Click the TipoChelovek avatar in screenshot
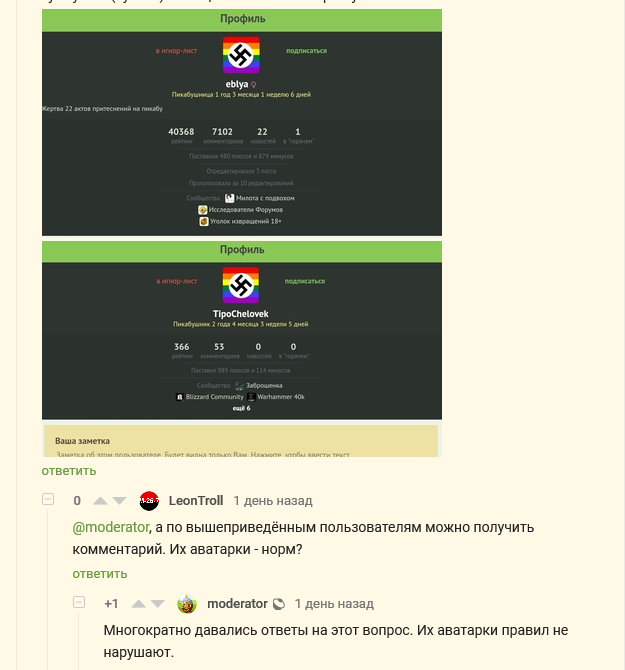 [x=241, y=285]
